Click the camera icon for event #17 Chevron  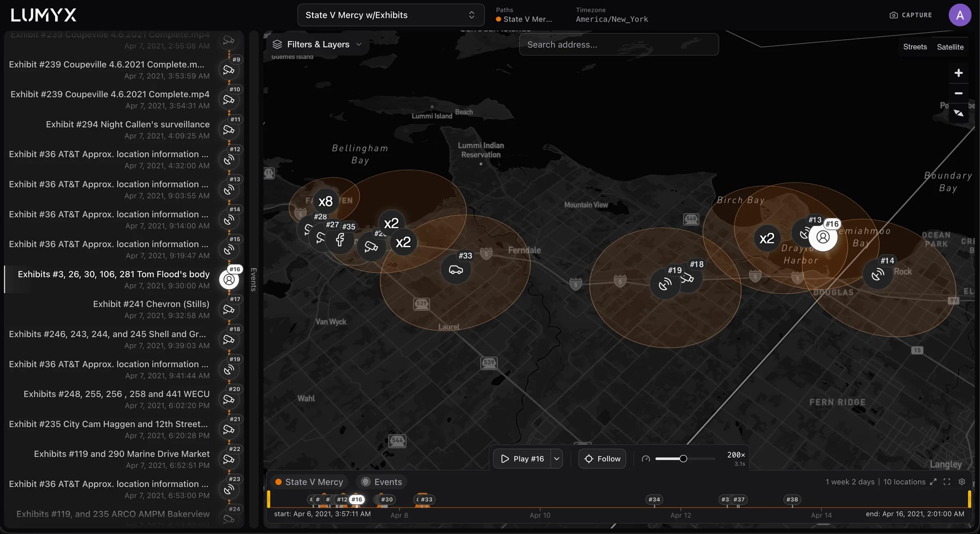click(x=229, y=310)
